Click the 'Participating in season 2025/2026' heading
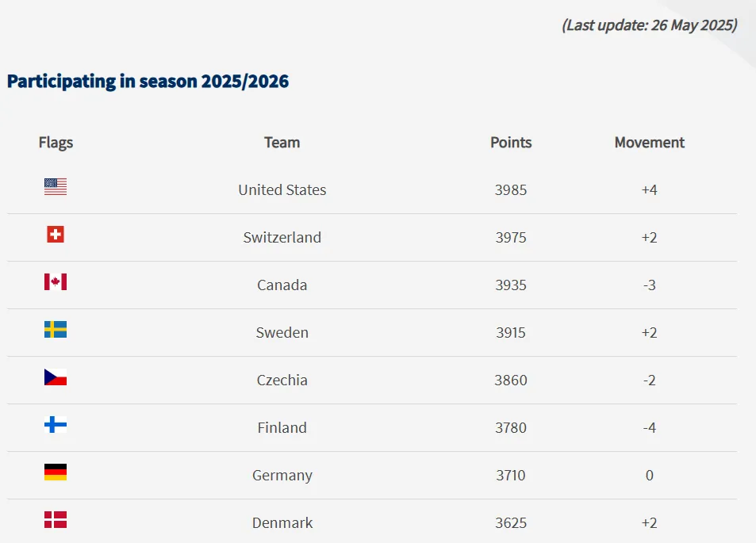 (148, 81)
